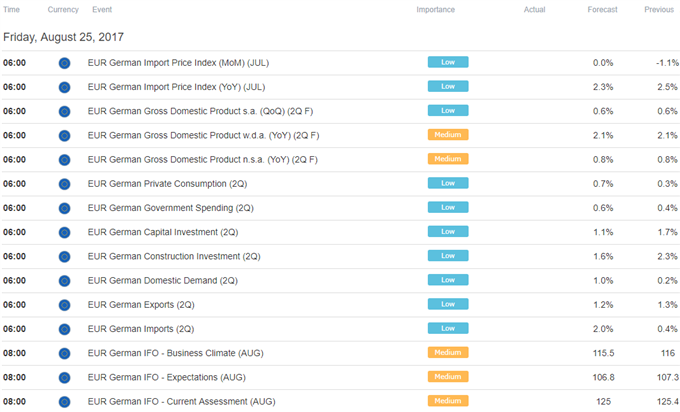
Task: Click the EUR flag icon for German Exports row
Action: [64, 305]
